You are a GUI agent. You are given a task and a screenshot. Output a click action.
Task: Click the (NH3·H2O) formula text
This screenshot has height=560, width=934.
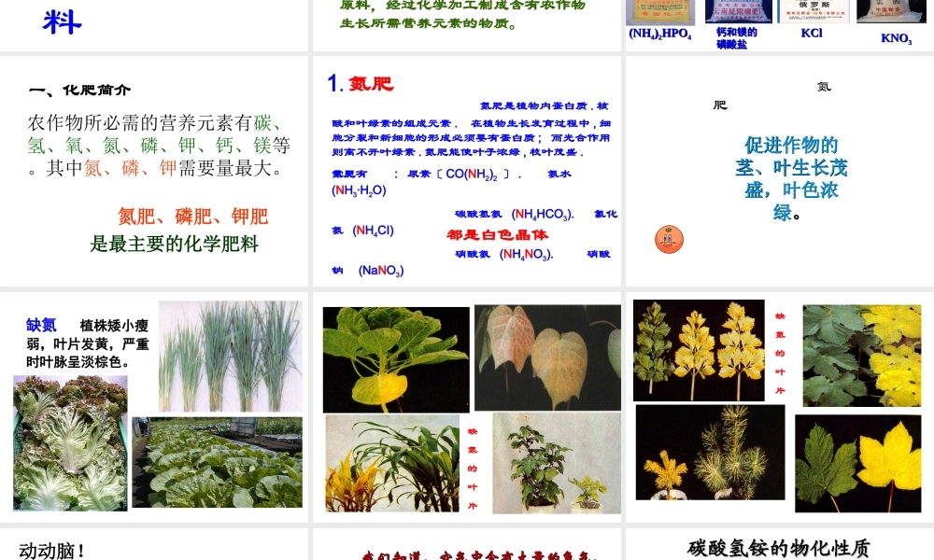359,190
